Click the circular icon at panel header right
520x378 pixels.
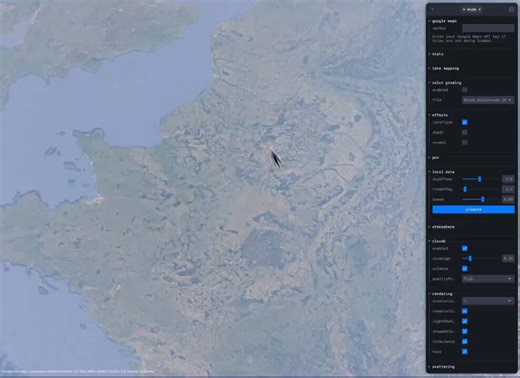click(511, 9)
